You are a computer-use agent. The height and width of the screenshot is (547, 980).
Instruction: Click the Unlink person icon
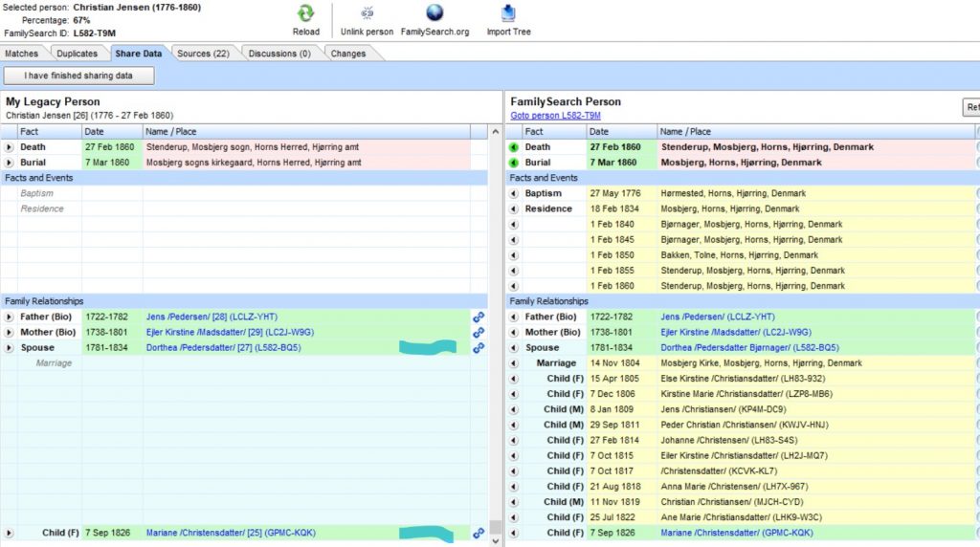point(367,13)
